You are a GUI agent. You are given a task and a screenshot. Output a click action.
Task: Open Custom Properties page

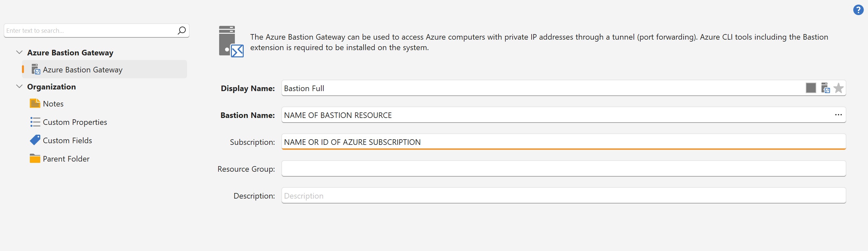click(75, 122)
